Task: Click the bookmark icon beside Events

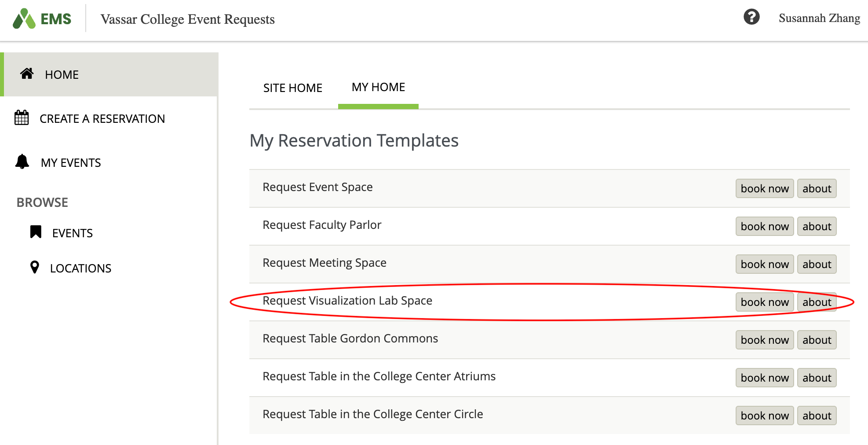Action: [x=36, y=232]
